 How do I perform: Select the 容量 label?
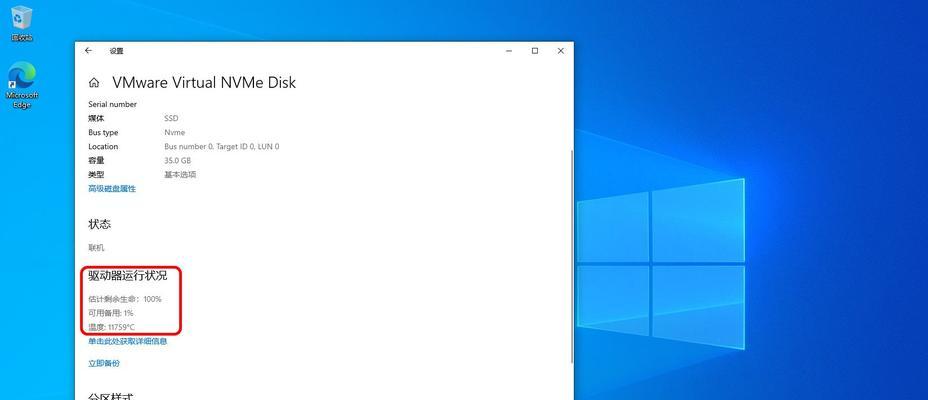point(96,160)
